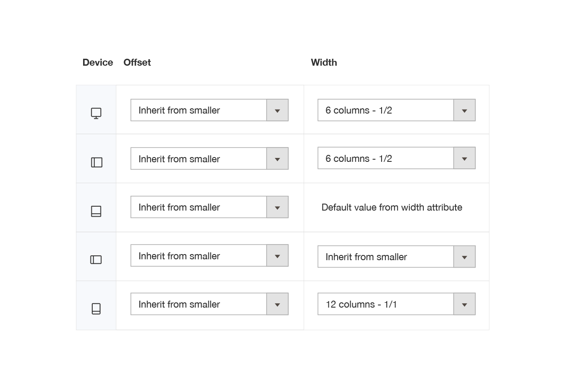This screenshot has width=566, height=392.
Task: Open the Width dropdown showing 12 columns
Action: [x=385, y=304]
